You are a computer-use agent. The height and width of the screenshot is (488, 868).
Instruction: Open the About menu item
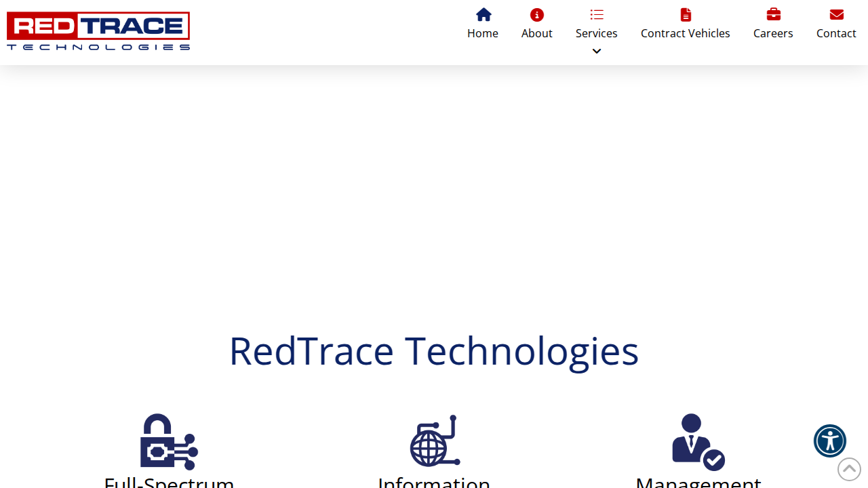[537, 33]
